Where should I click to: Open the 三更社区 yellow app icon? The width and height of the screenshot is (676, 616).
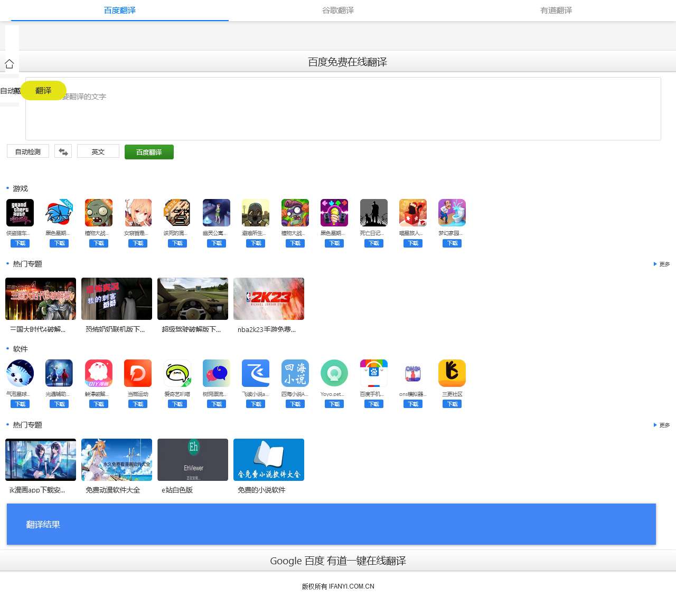(452, 373)
